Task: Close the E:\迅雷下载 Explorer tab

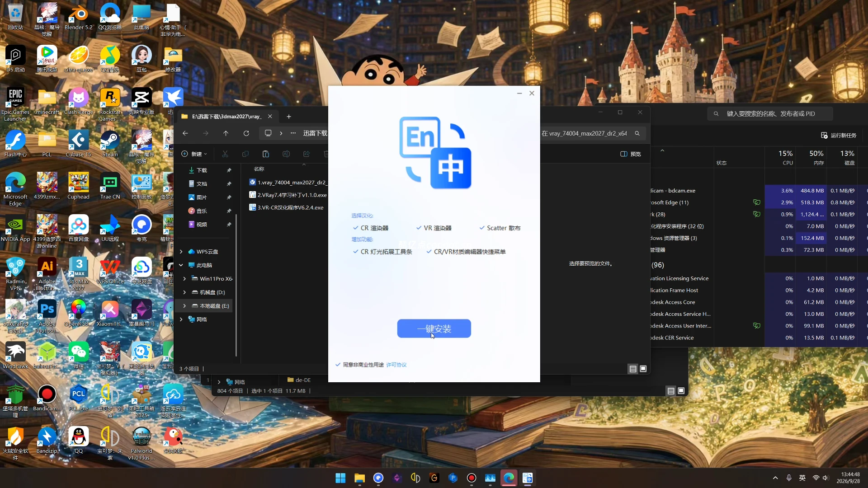Action: pyautogui.click(x=270, y=117)
